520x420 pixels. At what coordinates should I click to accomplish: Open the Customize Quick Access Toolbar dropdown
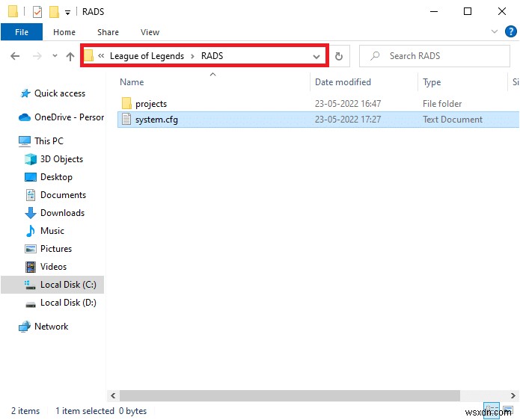tap(67, 13)
